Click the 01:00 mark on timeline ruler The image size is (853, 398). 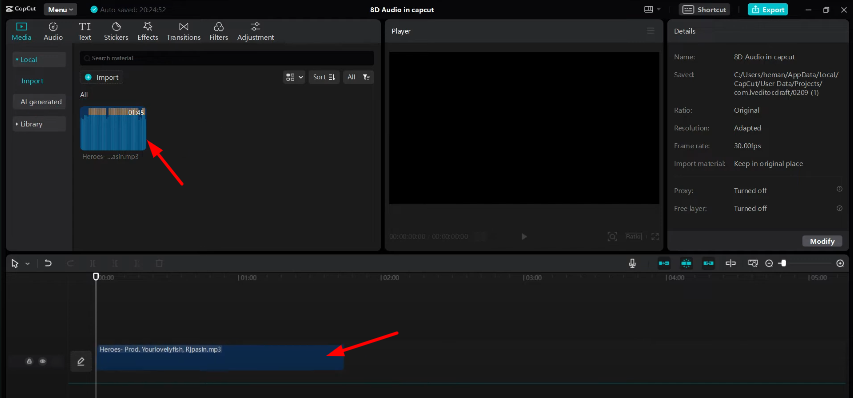248,277
